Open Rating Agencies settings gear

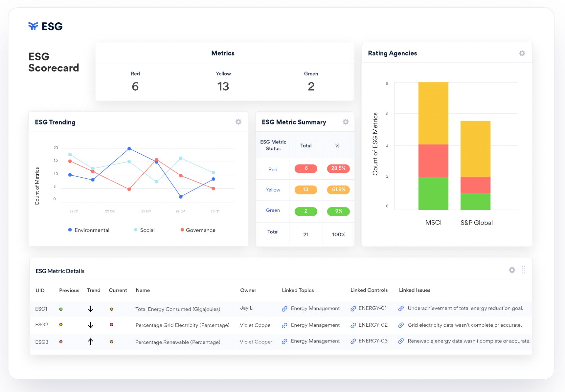click(522, 53)
